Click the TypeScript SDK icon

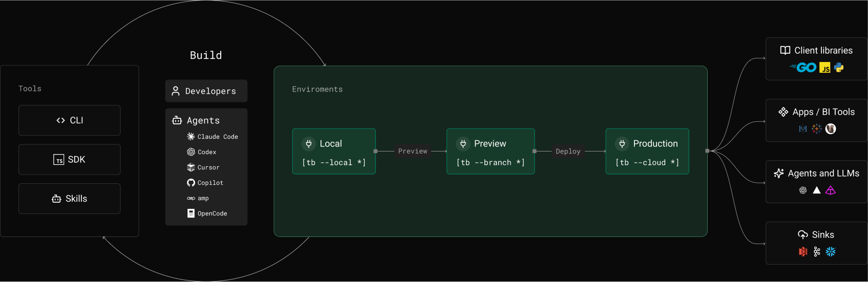click(59, 160)
